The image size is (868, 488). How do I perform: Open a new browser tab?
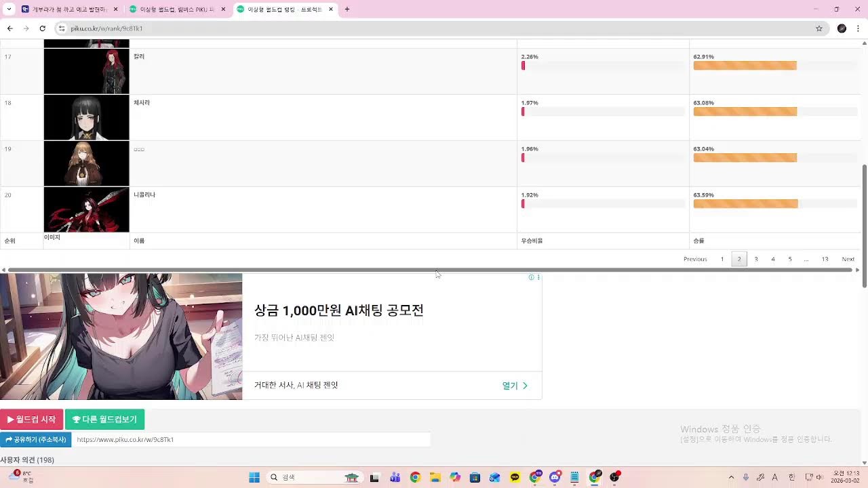click(347, 9)
